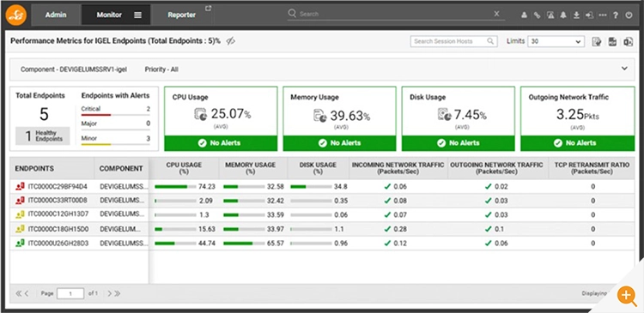
Task: Export the report as PDF icon
Action: [612, 41]
